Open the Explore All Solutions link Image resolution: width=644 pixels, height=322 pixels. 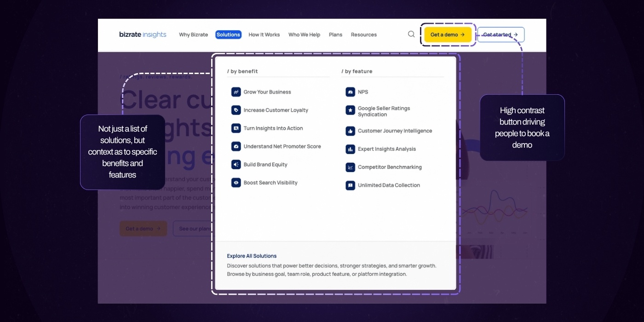click(252, 256)
